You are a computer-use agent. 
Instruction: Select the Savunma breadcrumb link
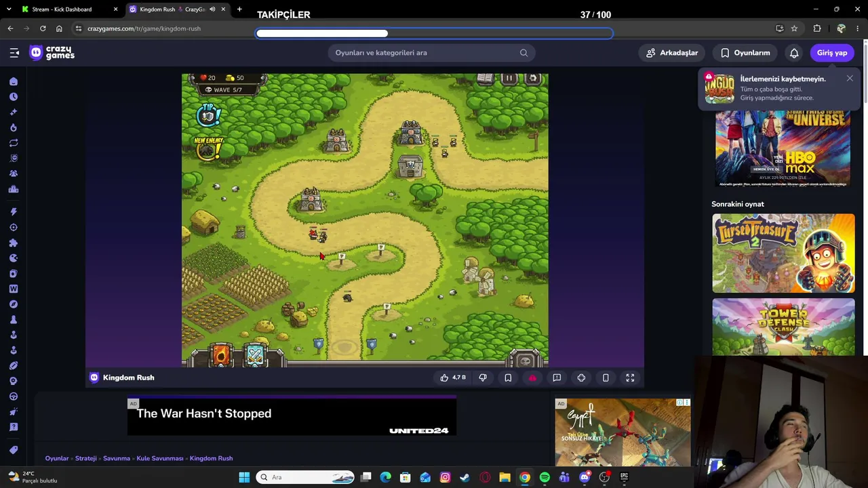click(x=117, y=458)
